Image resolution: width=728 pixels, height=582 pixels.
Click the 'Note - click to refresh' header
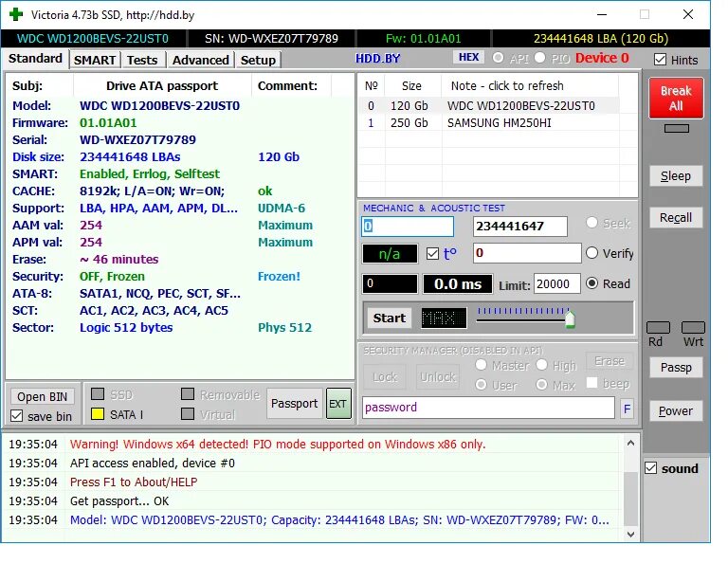pos(507,86)
